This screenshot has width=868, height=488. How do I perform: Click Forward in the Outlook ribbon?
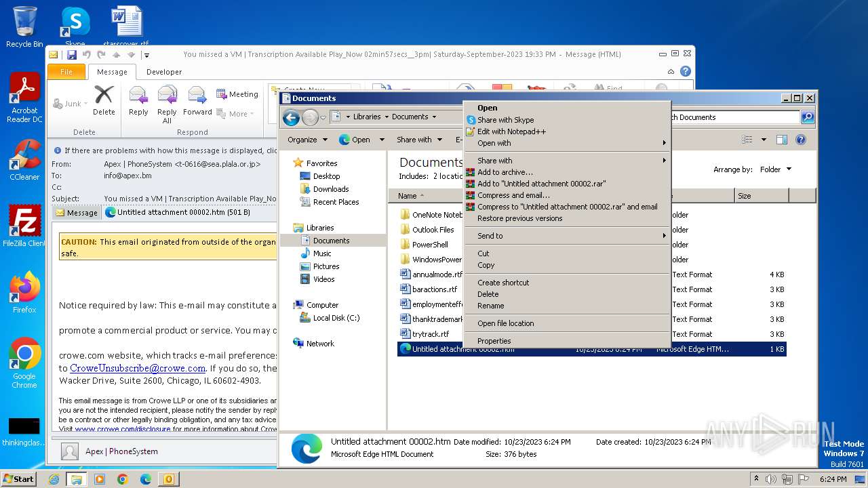pyautogui.click(x=197, y=100)
